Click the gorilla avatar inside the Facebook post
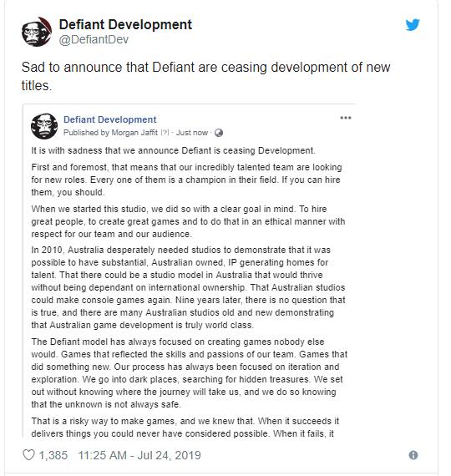This screenshot has width=451, height=476. pos(44,126)
